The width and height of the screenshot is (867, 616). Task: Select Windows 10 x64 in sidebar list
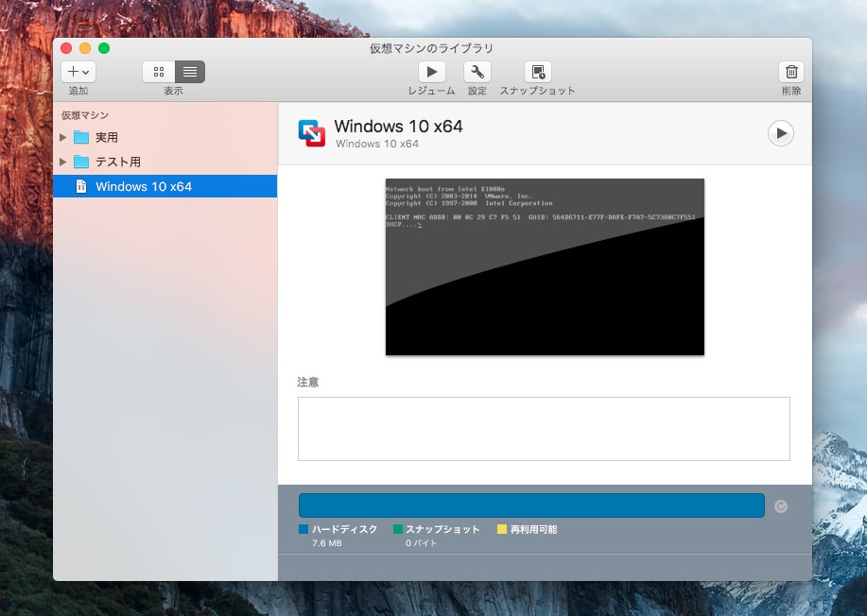(x=144, y=187)
